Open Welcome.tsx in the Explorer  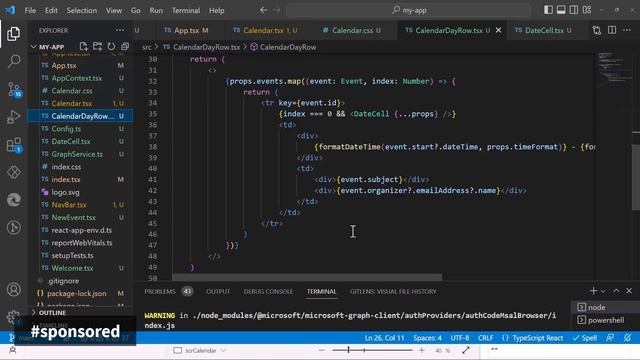click(x=72, y=268)
